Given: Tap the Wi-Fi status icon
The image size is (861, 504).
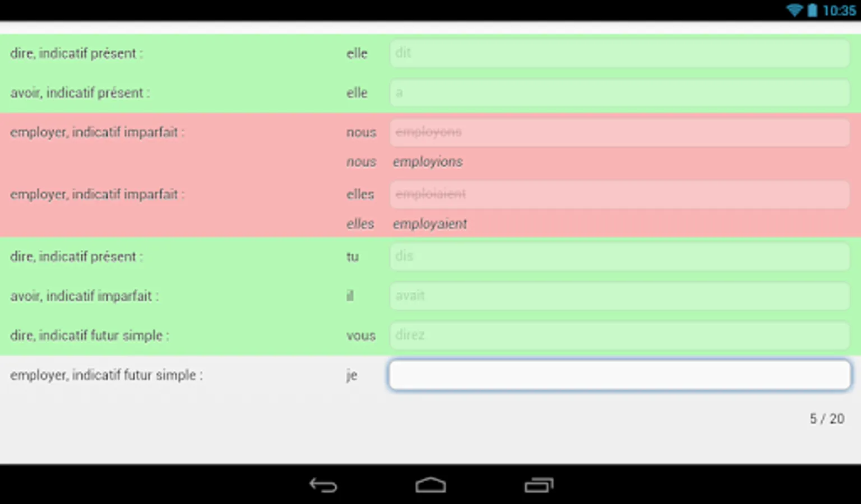Looking at the screenshot, I should [x=795, y=10].
